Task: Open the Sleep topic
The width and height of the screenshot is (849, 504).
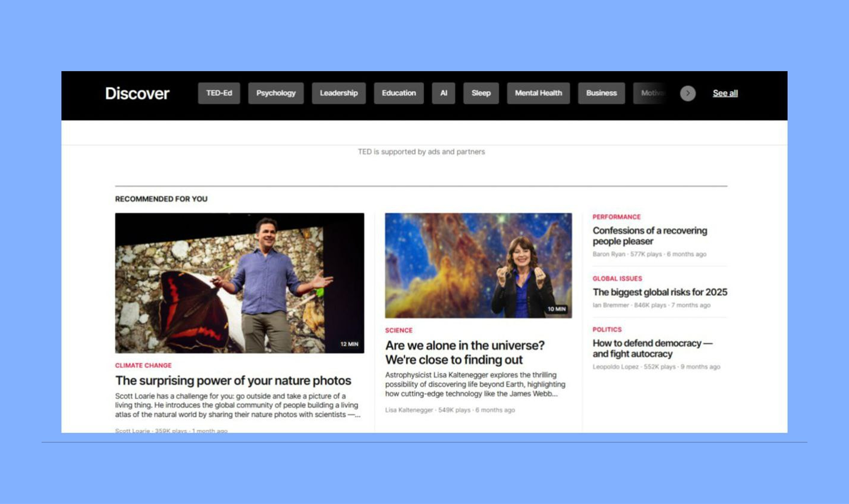Action: (481, 93)
